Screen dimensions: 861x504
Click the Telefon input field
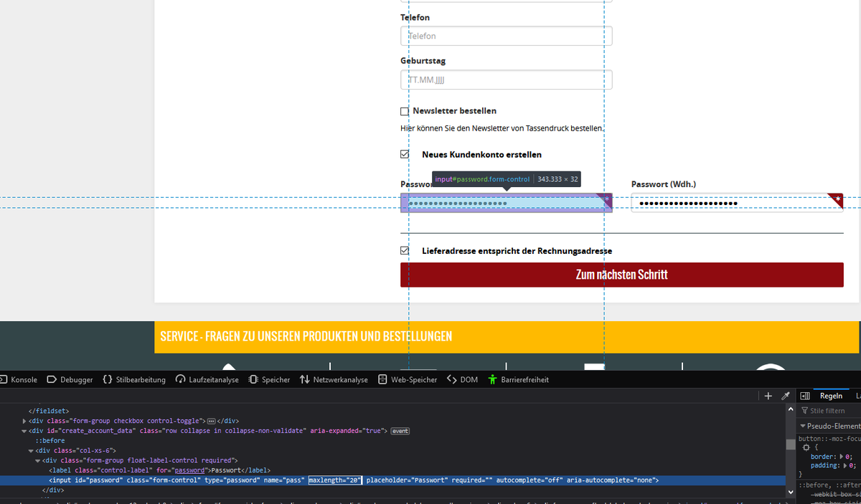[x=507, y=36]
